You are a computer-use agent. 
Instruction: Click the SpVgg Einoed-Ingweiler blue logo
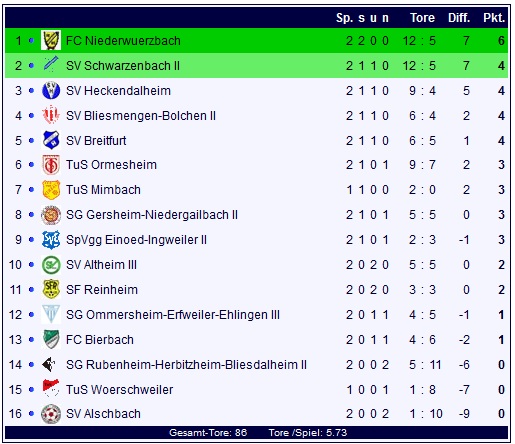pos(51,240)
